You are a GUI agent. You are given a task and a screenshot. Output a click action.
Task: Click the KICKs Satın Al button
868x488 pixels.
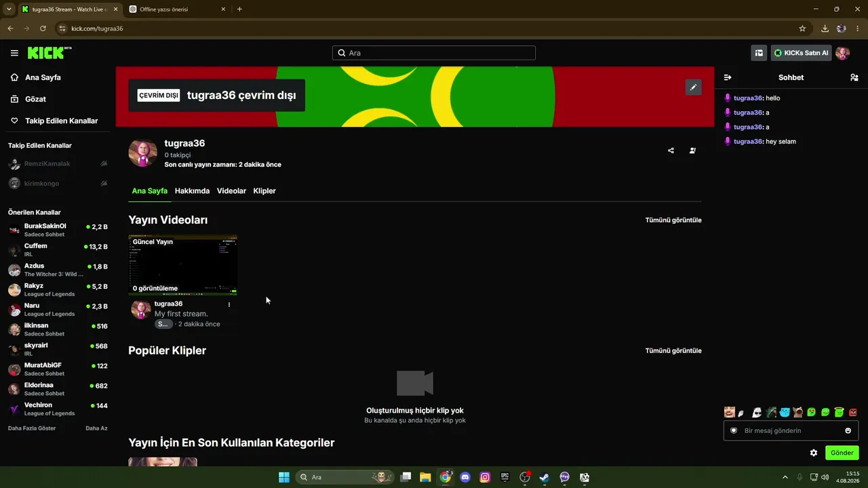tap(801, 53)
